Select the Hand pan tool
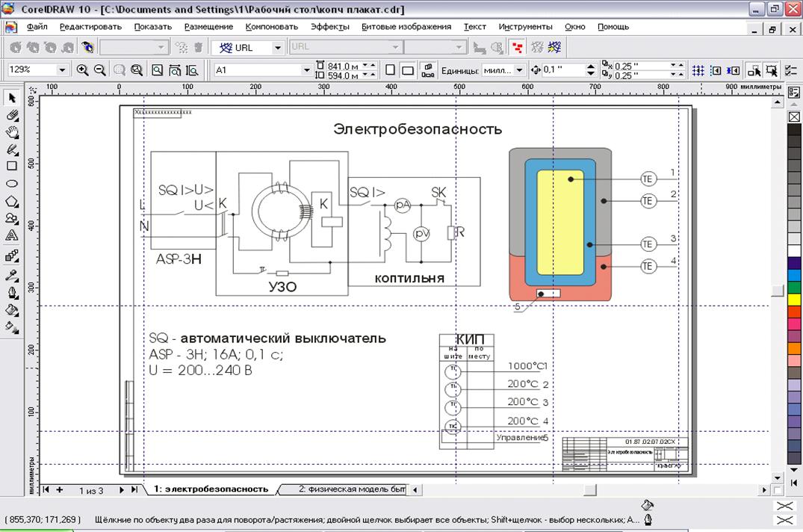Viewport: 803px width, 532px height. coord(12,132)
